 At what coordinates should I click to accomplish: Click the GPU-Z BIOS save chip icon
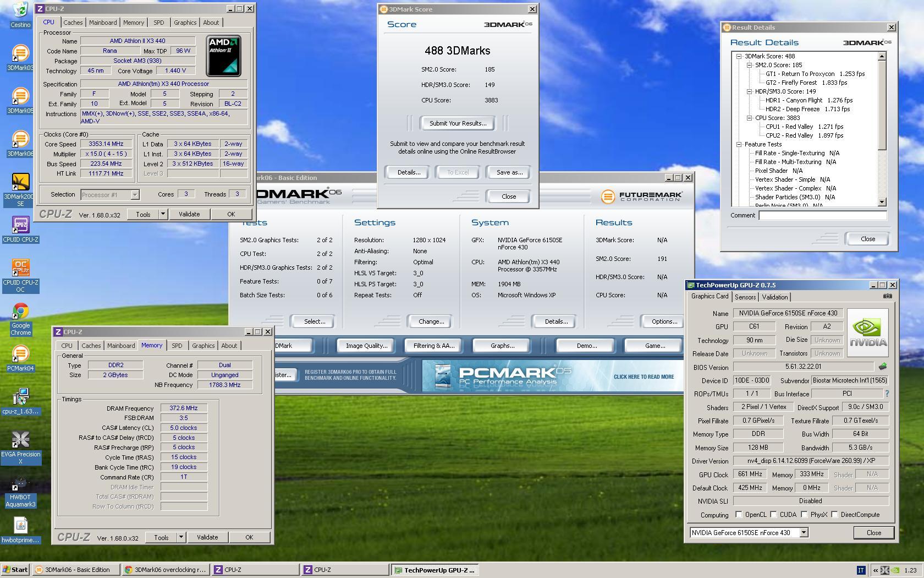pyautogui.click(x=883, y=367)
